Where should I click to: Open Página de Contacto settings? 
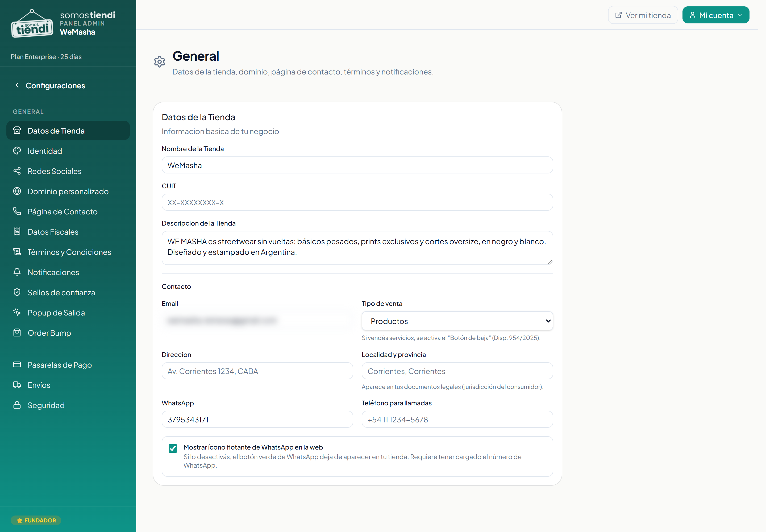pos(68,211)
